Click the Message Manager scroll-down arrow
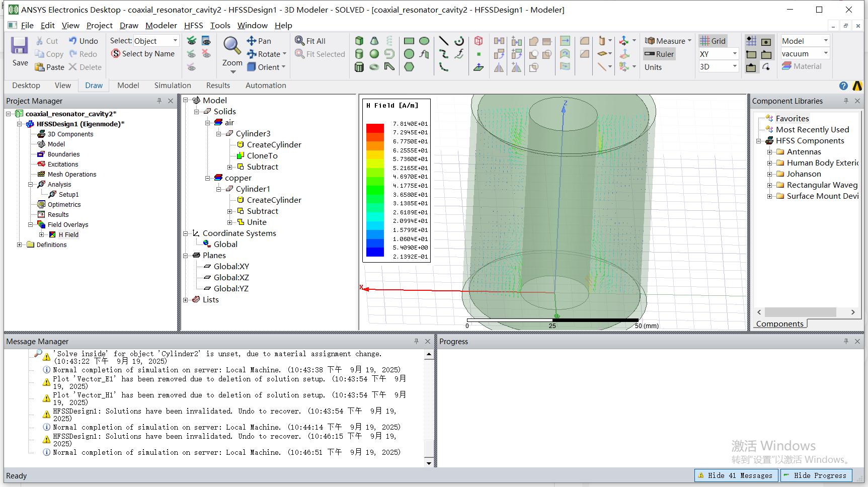The image size is (868, 487). coord(429,463)
